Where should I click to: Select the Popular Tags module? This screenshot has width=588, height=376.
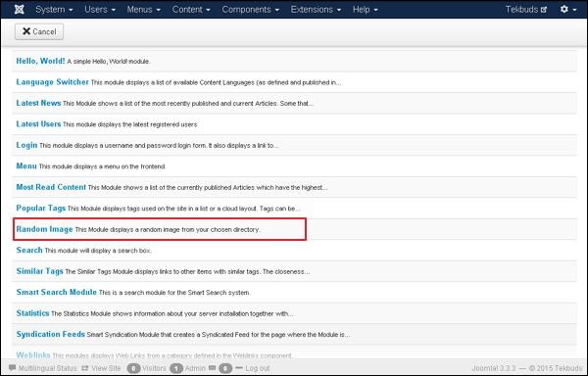click(41, 208)
